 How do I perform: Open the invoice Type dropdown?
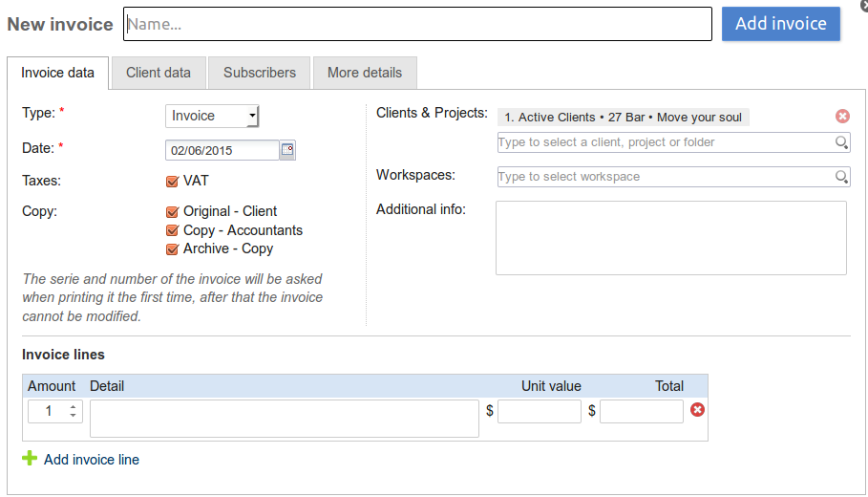click(212, 116)
